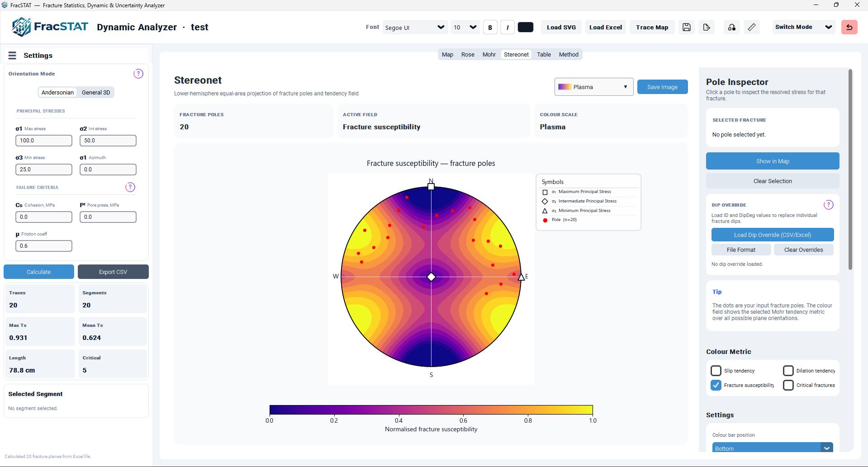Click the Save Image button
Viewport: 868px width, 467px height.
662,87
